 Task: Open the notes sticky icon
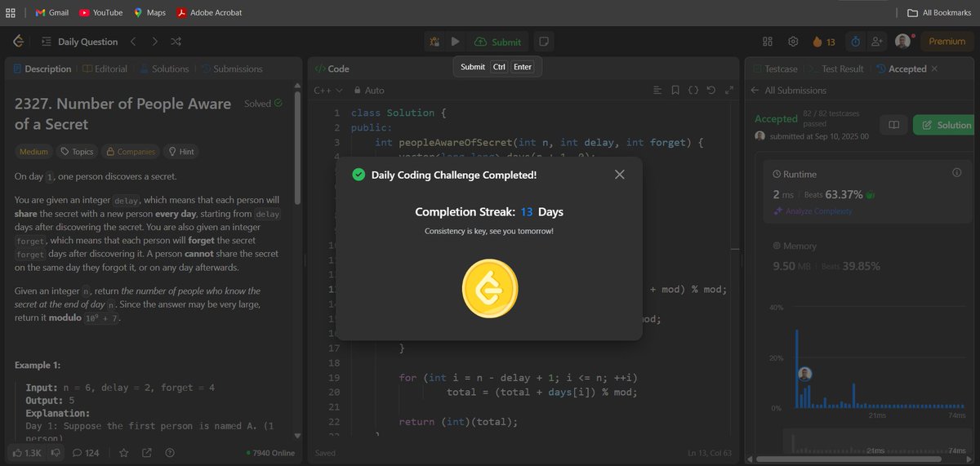click(545, 42)
